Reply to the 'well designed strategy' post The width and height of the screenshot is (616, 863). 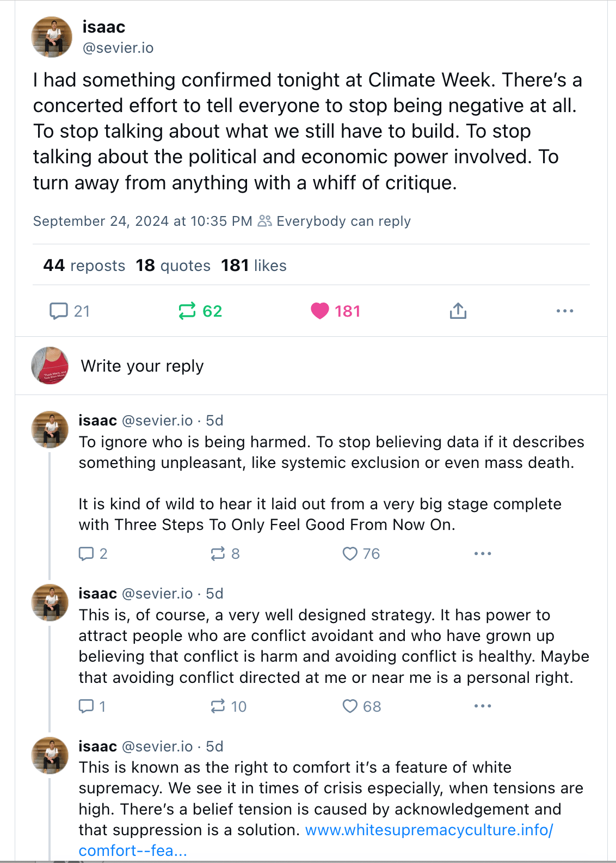tap(87, 706)
